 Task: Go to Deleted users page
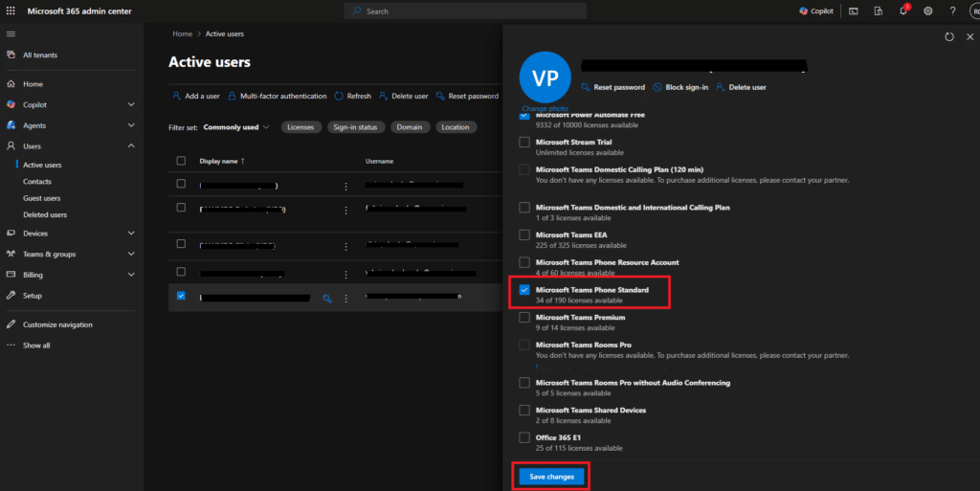(x=45, y=214)
